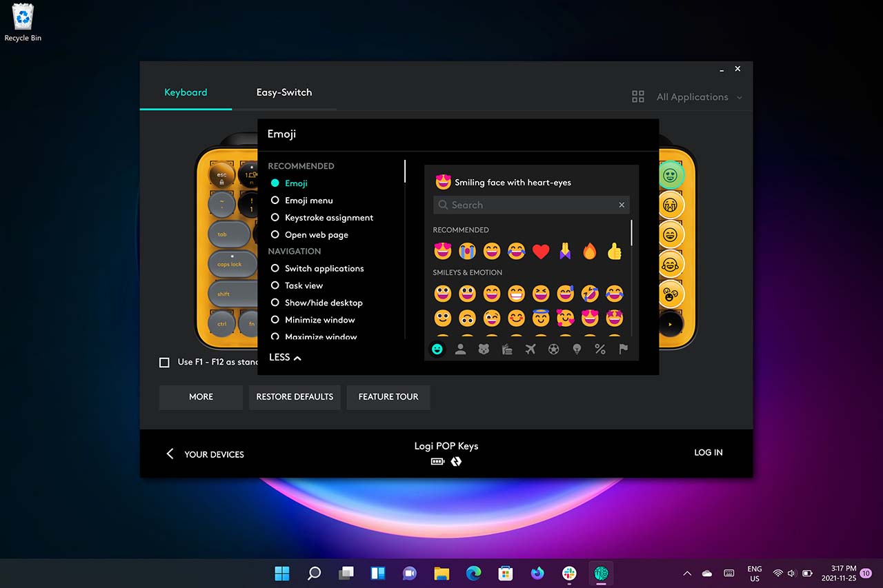883x588 pixels.
Task: Start the Feature Tour
Action: [x=388, y=397]
